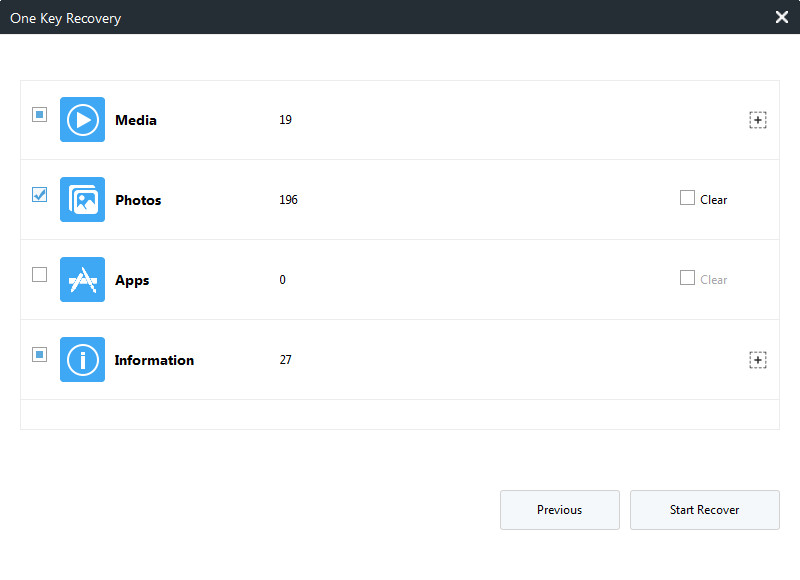Viewport: 800px width, 580px height.
Task: Click the Apps store icon
Action: click(82, 280)
